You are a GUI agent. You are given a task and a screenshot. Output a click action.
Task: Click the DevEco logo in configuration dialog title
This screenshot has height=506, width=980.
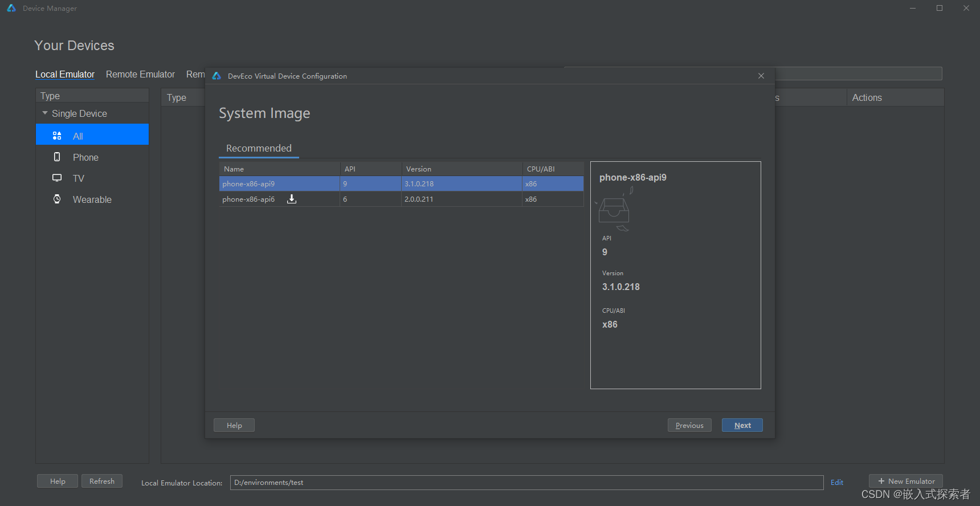(217, 76)
